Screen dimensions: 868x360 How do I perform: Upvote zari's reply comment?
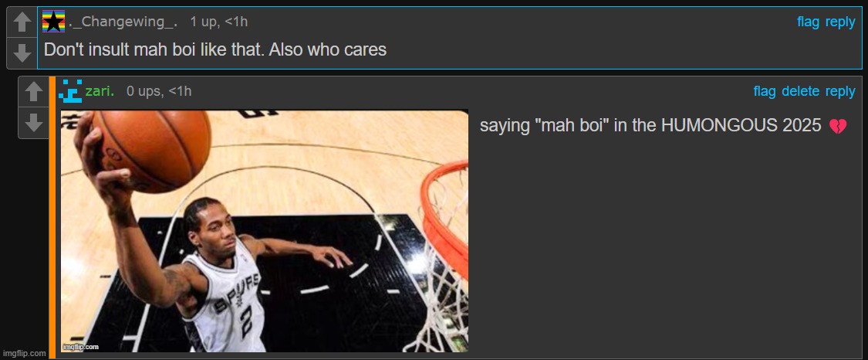[34, 92]
